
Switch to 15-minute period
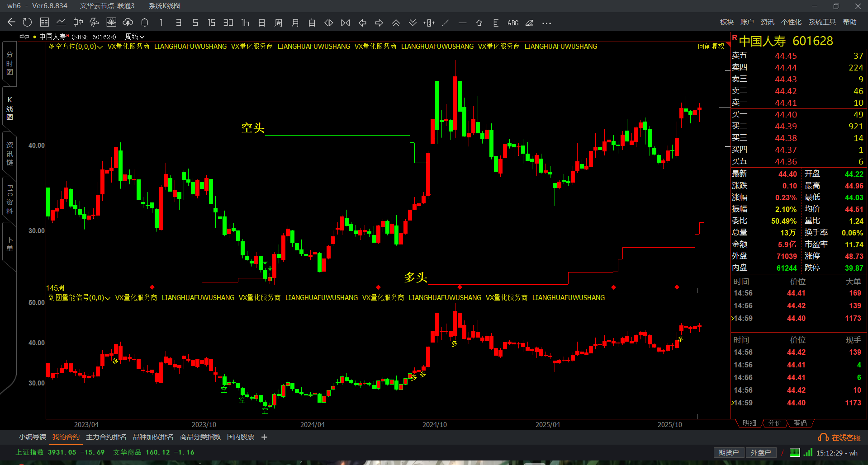tap(212, 23)
